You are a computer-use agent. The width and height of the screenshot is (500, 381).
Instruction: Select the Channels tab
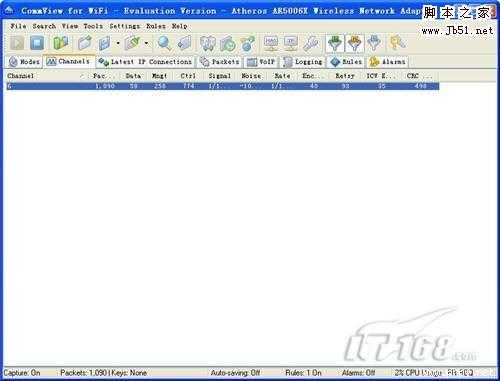69,62
